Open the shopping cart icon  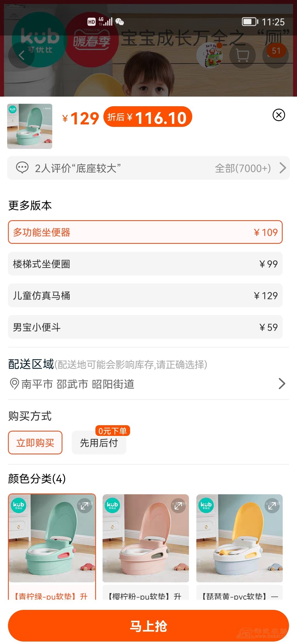(x=243, y=55)
